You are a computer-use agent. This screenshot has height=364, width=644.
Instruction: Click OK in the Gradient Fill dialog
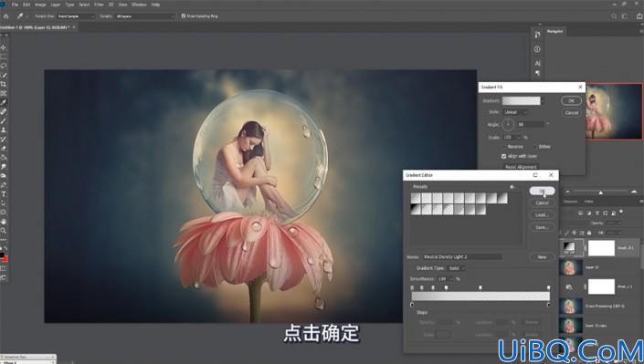point(571,100)
